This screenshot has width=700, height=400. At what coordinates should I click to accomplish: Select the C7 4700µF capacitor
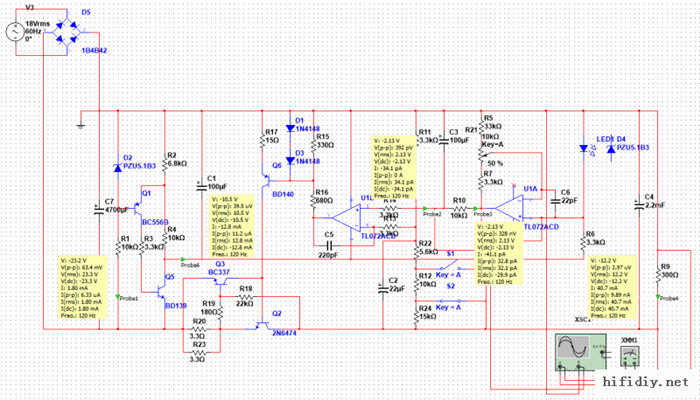[98, 208]
